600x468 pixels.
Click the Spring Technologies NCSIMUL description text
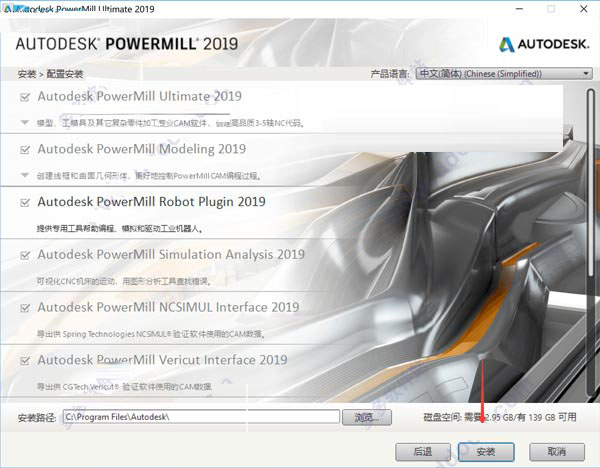click(151, 334)
